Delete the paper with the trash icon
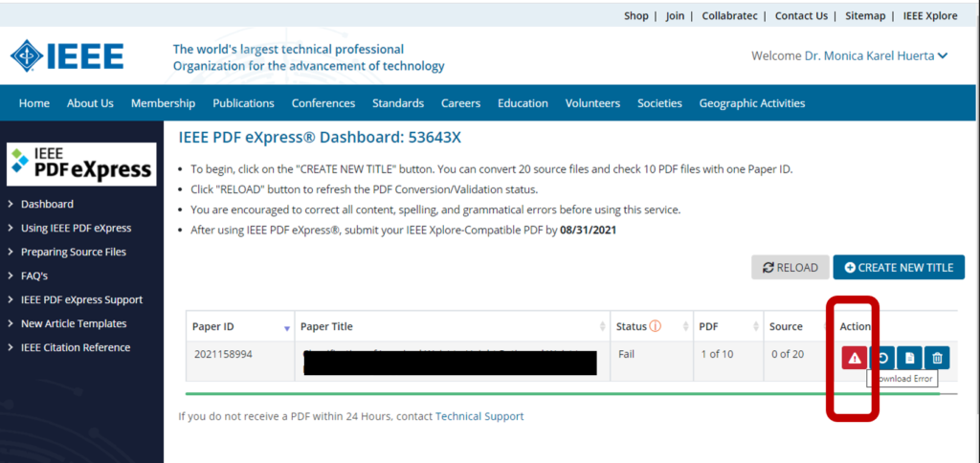 click(x=938, y=358)
